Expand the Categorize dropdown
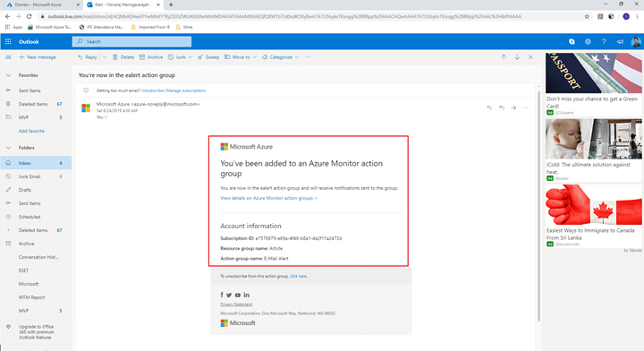The width and height of the screenshot is (644, 351). (x=297, y=57)
